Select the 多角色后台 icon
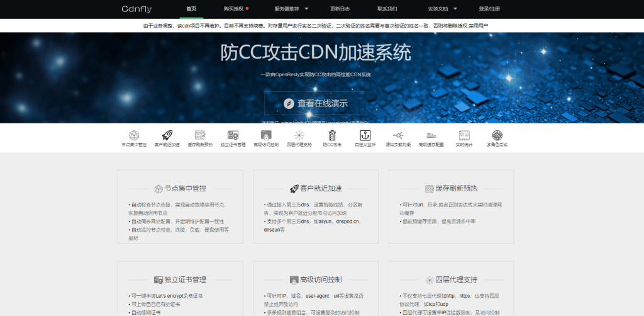This screenshot has width=644, height=316. coord(497,135)
